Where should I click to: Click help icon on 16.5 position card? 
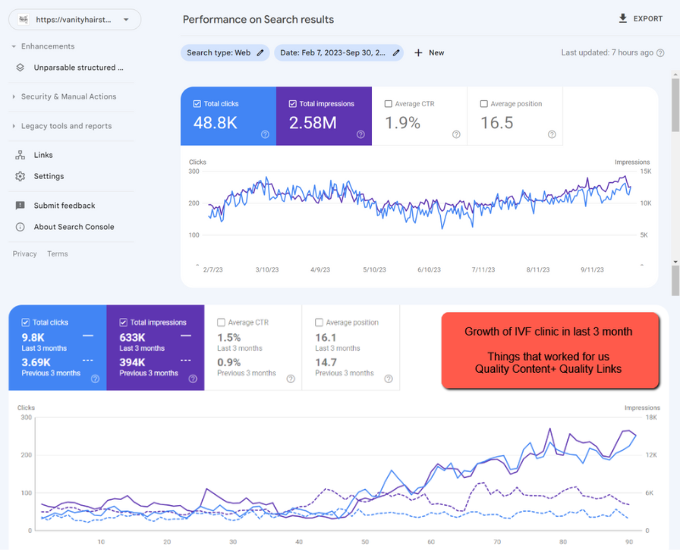tap(552, 134)
